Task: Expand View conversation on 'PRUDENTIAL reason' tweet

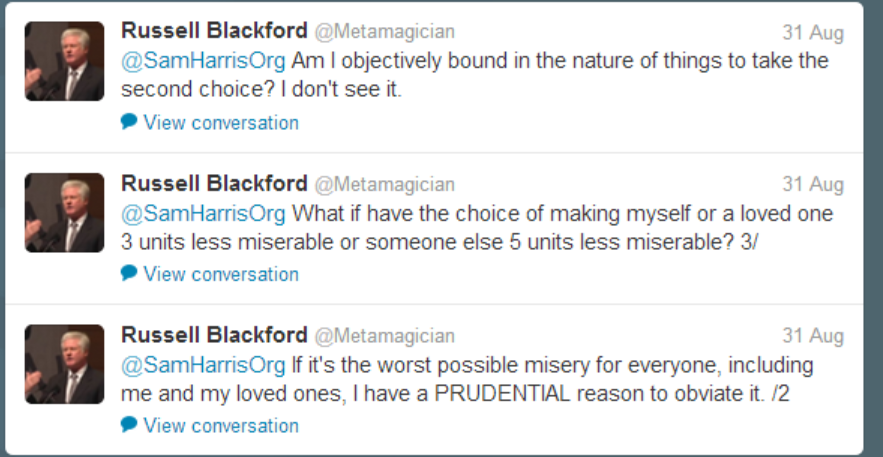Action: click(220, 426)
